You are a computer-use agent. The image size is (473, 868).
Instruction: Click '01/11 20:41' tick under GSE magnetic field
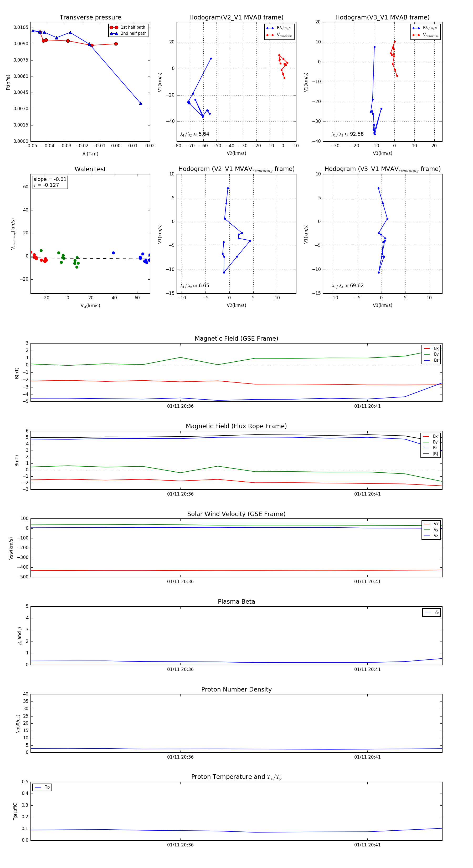pos(367,406)
